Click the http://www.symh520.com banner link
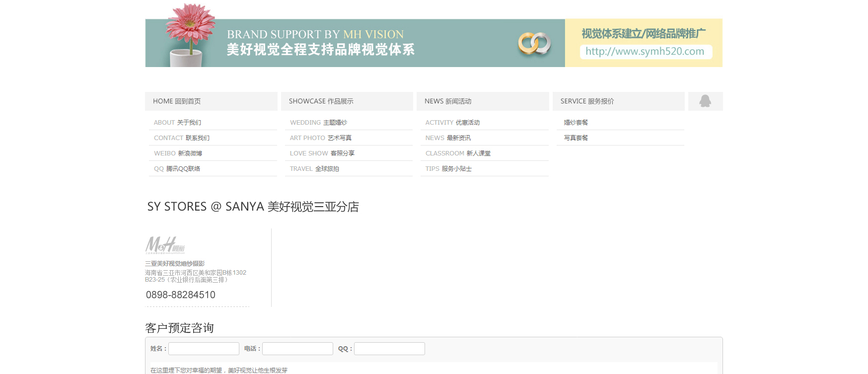Image resolution: width=868 pixels, height=374 pixels. [645, 51]
